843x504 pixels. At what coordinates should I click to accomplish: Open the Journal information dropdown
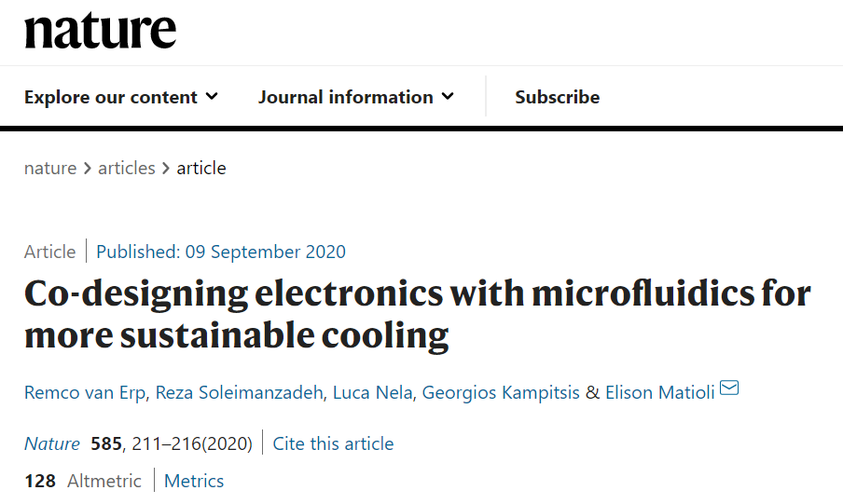(x=356, y=97)
